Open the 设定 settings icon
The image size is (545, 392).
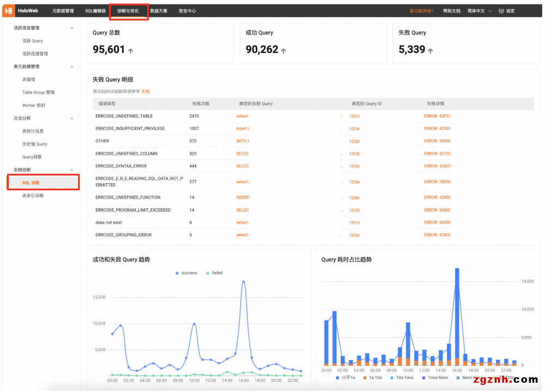tap(501, 11)
